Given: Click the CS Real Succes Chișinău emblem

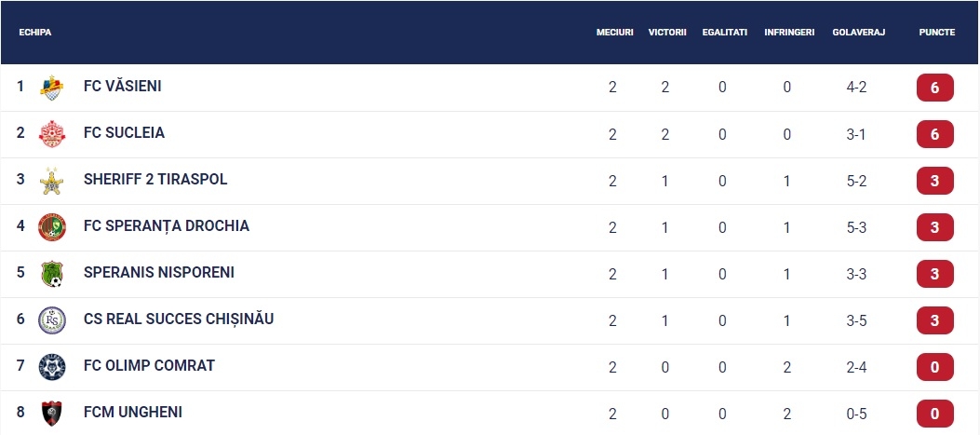Looking at the screenshot, I should click(x=51, y=320).
